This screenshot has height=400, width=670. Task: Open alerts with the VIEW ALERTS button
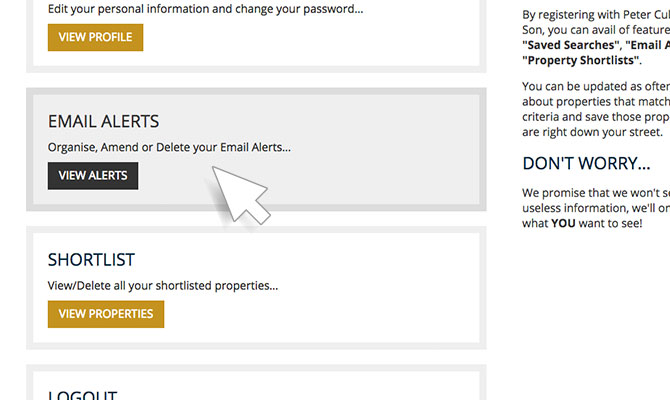pyautogui.click(x=93, y=176)
